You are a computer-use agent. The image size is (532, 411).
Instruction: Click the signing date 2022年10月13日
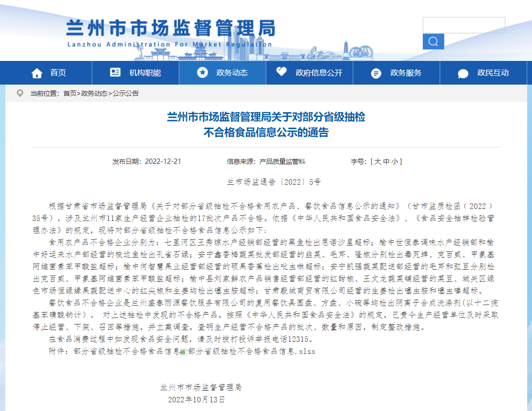(197, 399)
